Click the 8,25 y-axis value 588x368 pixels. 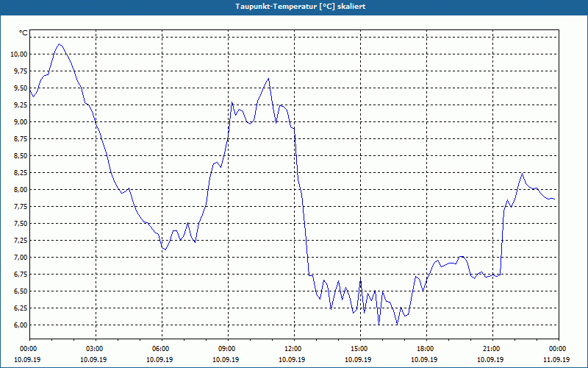20,172
